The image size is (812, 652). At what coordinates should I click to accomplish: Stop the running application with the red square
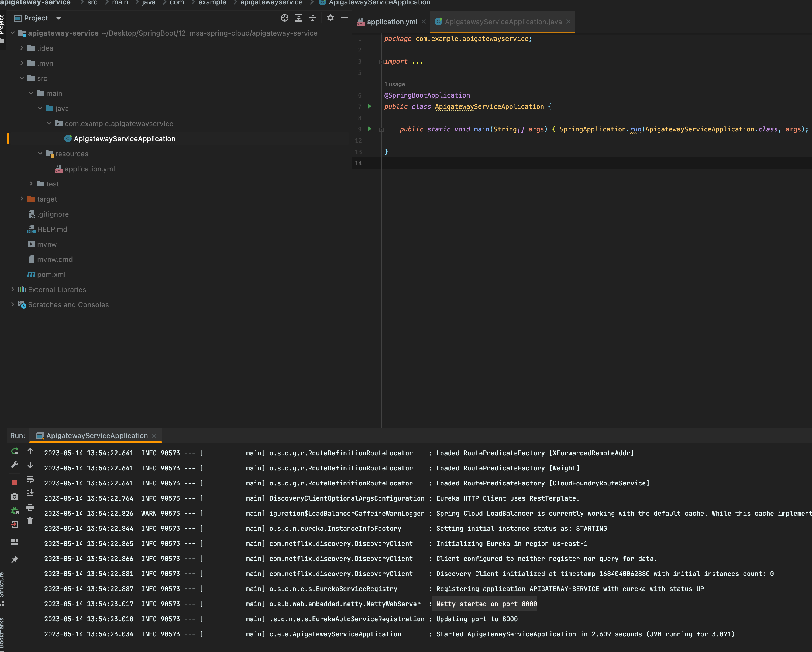click(15, 482)
